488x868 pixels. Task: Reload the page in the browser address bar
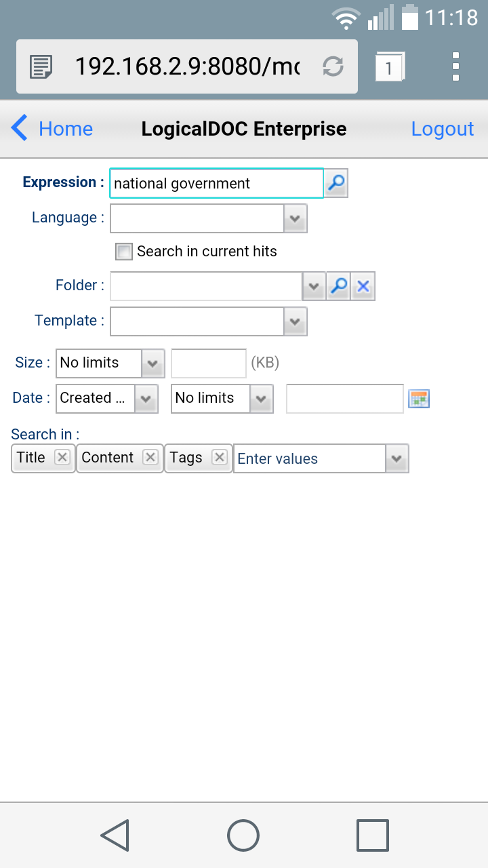click(x=333, y=66)
